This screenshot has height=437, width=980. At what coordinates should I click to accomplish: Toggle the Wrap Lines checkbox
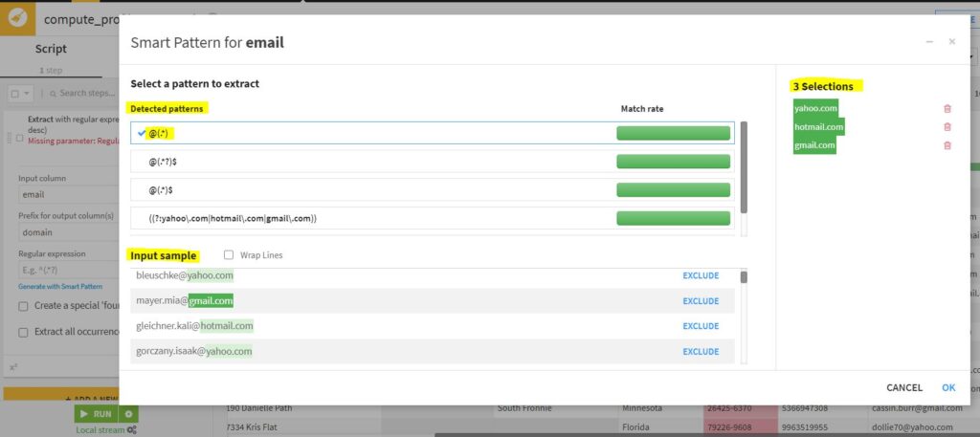click(x=229, y=254)
